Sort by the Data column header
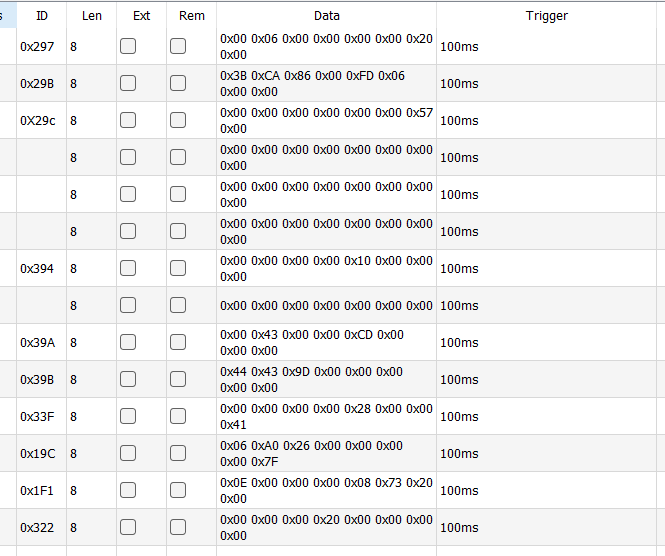Image resolution: width=665 pixels, height=556 pixels. click(x=326, y=16)
